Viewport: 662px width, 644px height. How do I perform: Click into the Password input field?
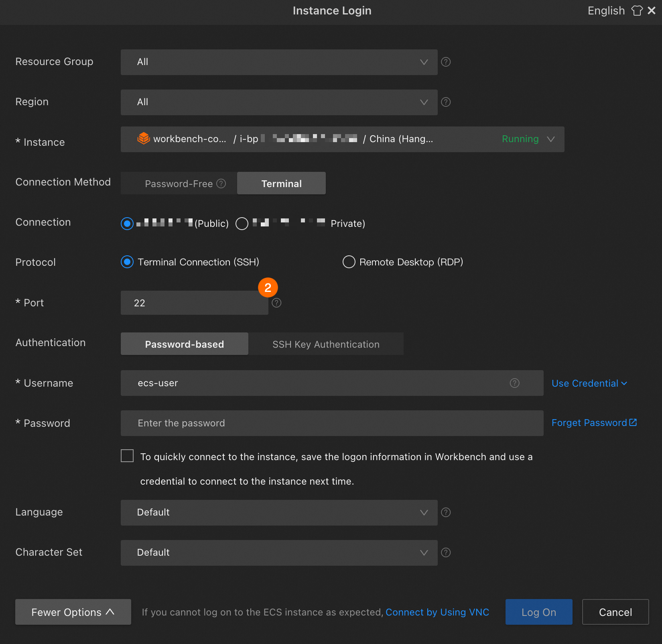tap(332, 423)
